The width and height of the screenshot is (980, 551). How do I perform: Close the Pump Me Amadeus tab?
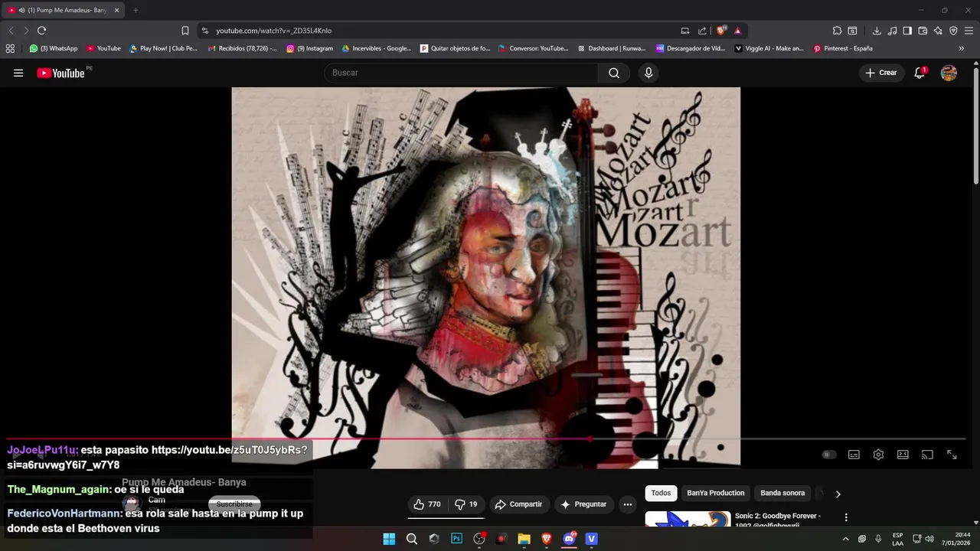(x=117, y=10)
